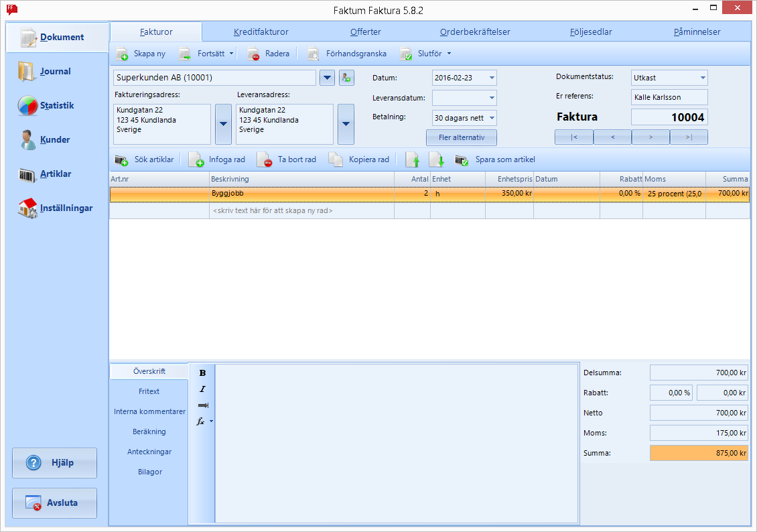Move row down with green arrow icon

click(436, 159)
